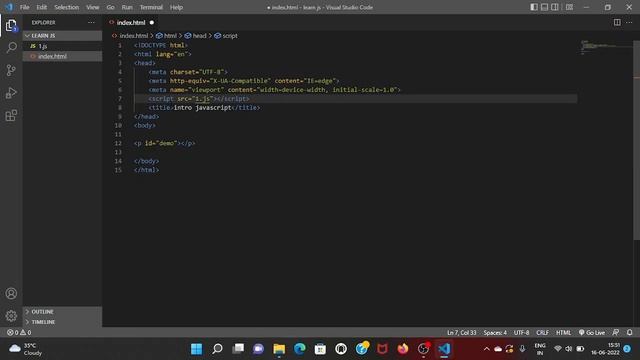Show hidden system tray icons chevron

click(x=487, y=349)
